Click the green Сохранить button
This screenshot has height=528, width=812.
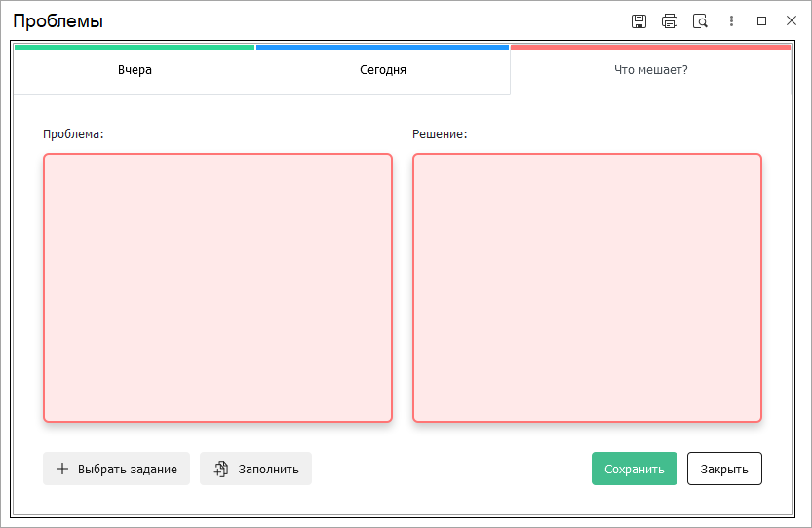[x=634, y=469]
